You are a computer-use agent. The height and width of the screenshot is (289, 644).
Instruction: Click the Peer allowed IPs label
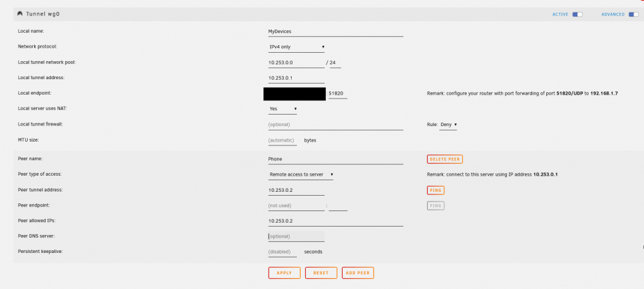coord(37,221)
